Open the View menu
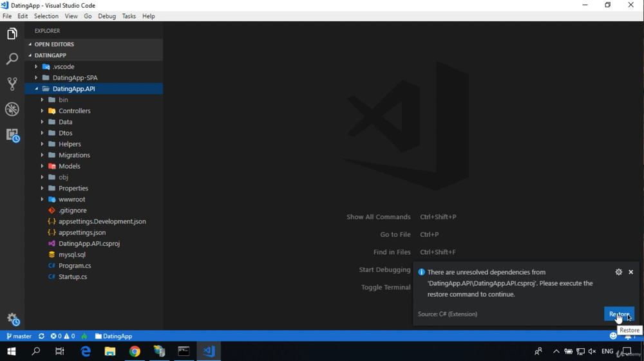The height and width of the screenshot is (361, 644). pyautogui.click(x=71, y=16)
